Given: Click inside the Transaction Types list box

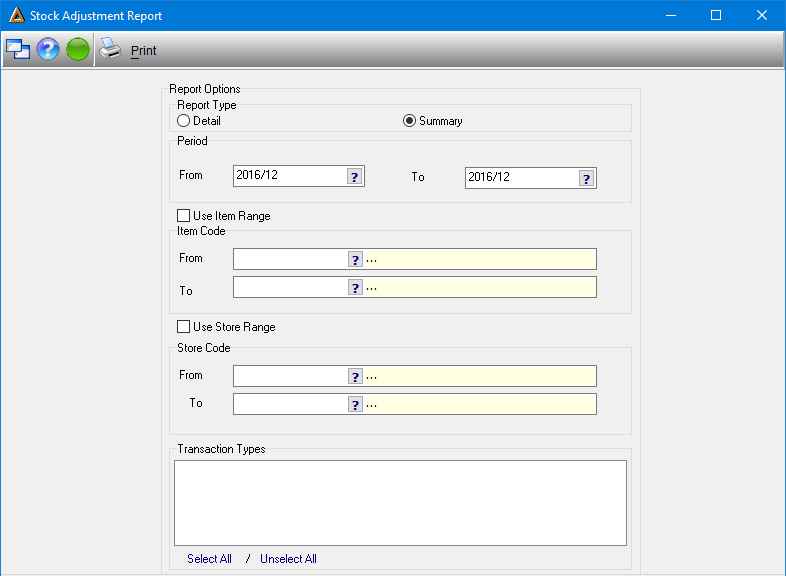Looking at the screenshot, I should coord(401,503).
